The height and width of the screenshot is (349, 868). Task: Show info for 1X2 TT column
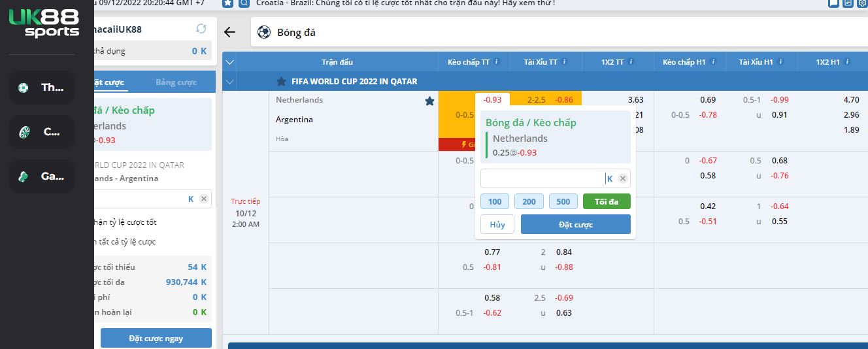coord(631,62)
